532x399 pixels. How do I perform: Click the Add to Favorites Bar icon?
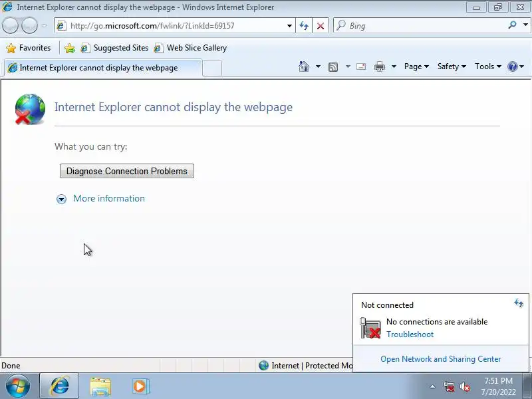pyautogui.click(x=70, y=48)
